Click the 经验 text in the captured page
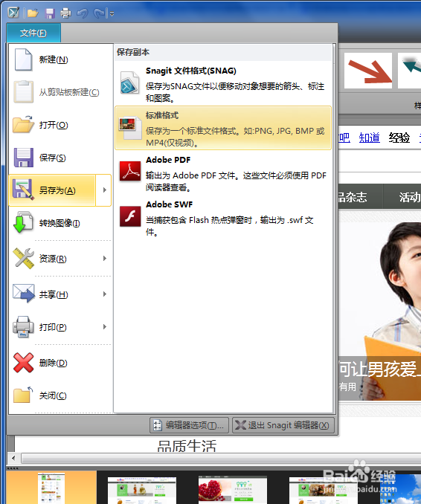 399,138
